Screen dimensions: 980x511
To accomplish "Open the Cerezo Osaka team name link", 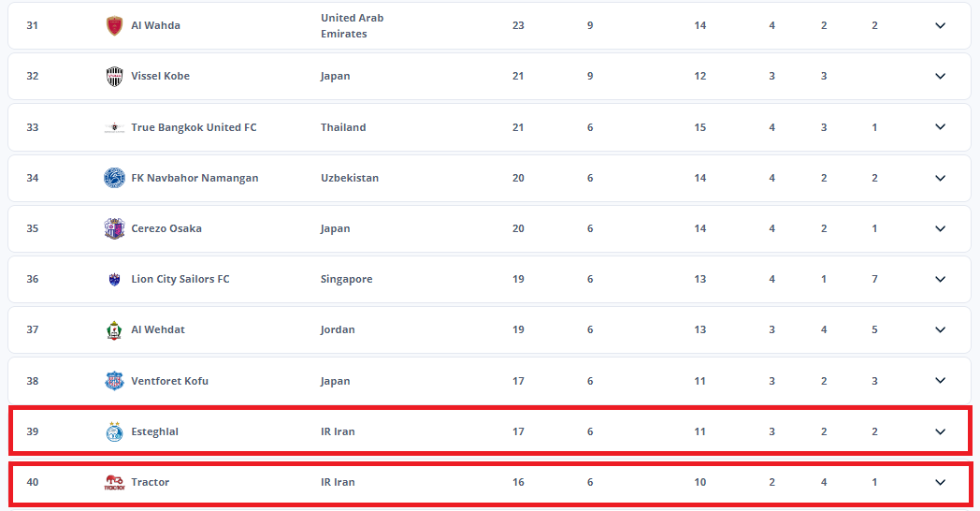I will (x=166, y=228).
